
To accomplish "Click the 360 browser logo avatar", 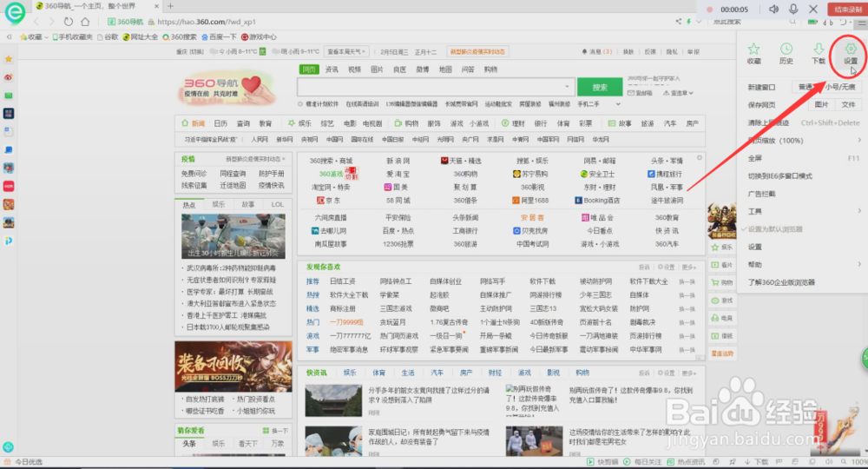I will (15, 13).
